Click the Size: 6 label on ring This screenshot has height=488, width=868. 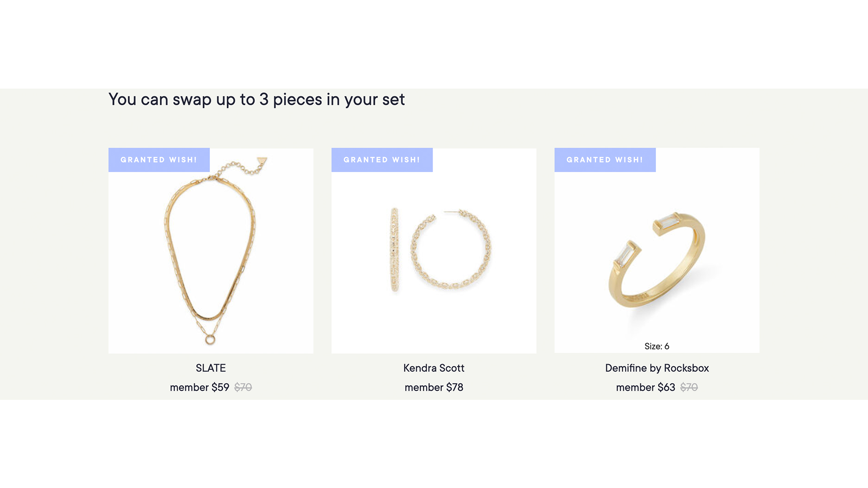(657, 347)
